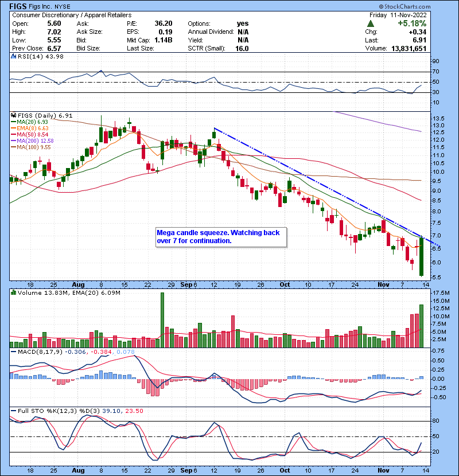This screenshot has width=459, height=476.
Task: Click the Volume 13.83M, EMA(20) 6.09M label
Action: (x=69, y=292)
